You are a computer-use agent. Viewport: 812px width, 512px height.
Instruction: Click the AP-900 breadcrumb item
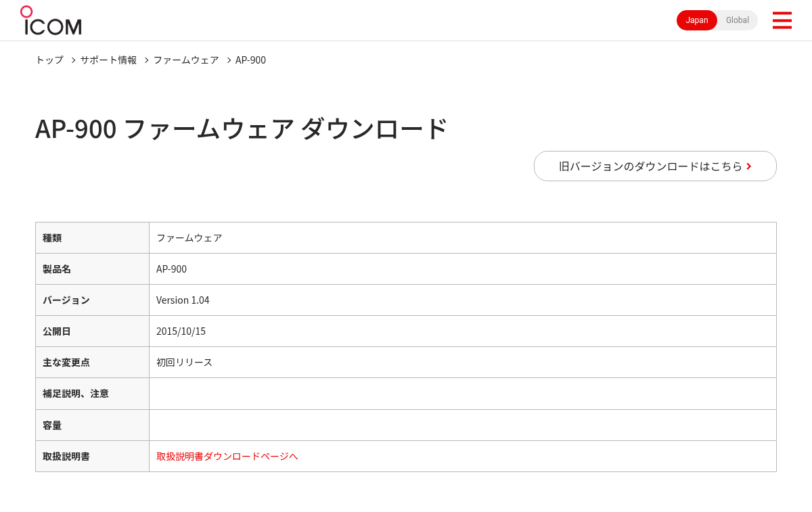click(250, 60)
